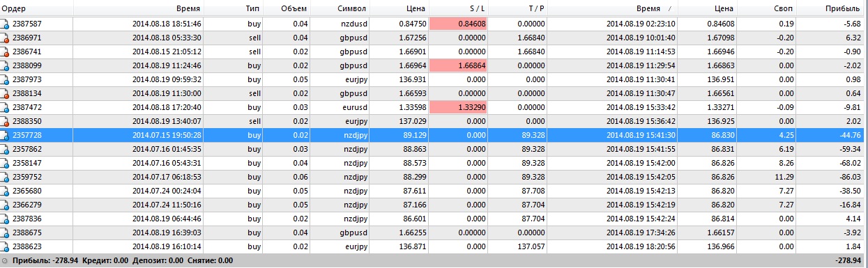The width and height of the screenshot is (868, 268).
Task: Select the row for order 2359752
Action: pos(434,177)
